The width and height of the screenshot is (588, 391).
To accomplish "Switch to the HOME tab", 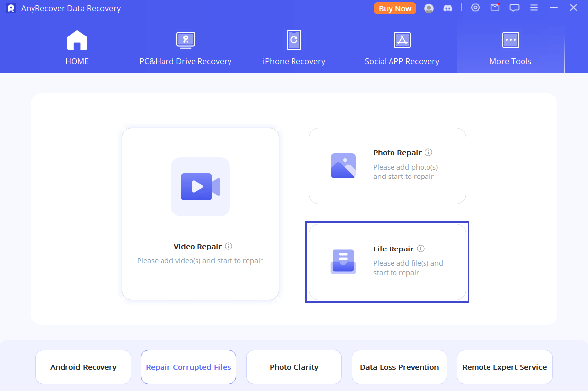I will point(77,48).
